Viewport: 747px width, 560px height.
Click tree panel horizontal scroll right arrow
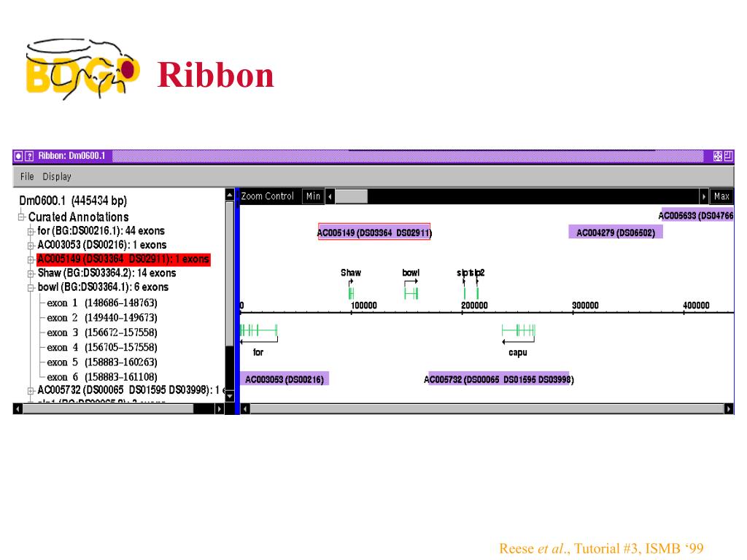[219, 408]
